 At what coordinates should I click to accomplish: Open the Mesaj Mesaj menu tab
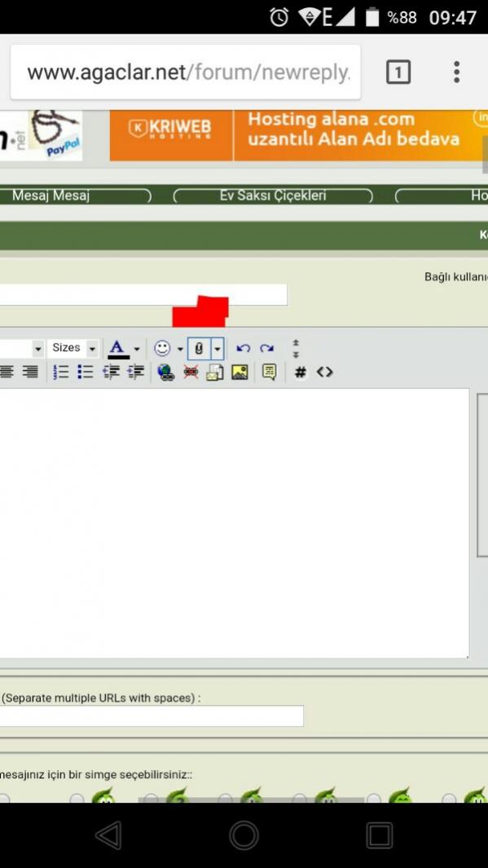[75, 196]
